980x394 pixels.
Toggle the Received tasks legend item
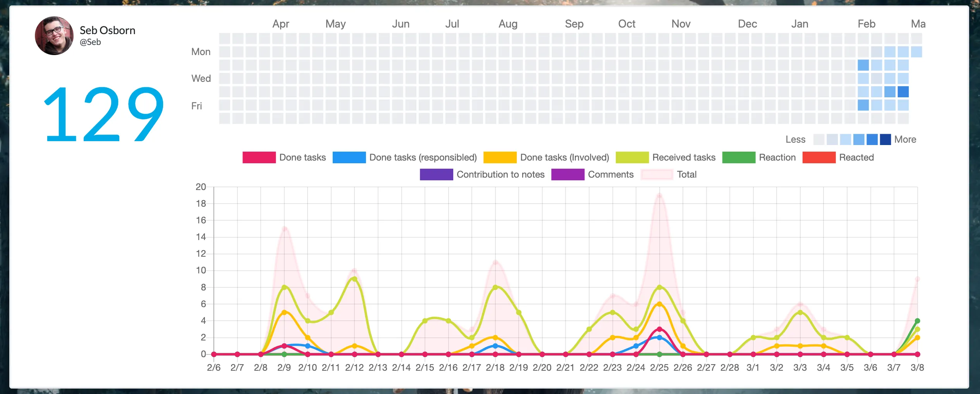click(666, 157)
